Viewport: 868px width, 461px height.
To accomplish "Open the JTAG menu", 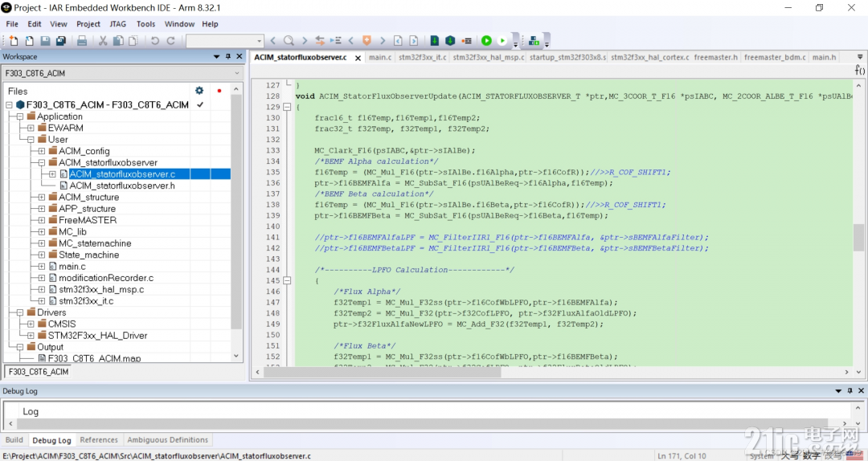I will pyautogui.click(x=117, y=24).
